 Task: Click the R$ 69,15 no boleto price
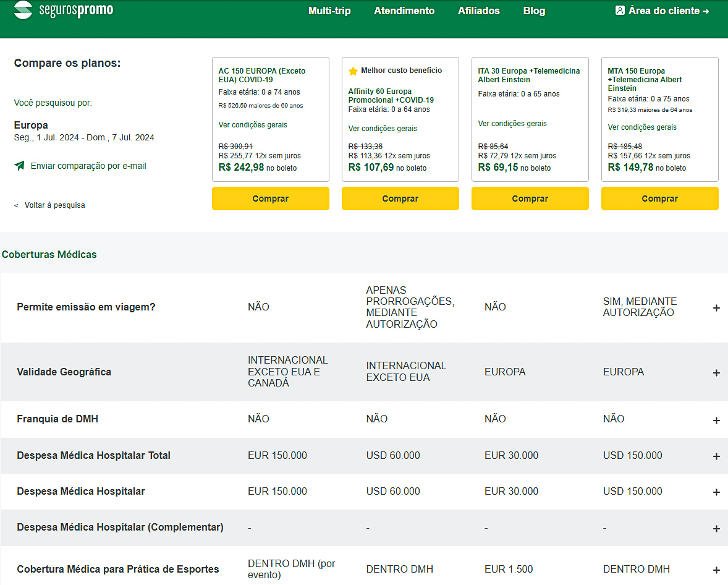514,168
